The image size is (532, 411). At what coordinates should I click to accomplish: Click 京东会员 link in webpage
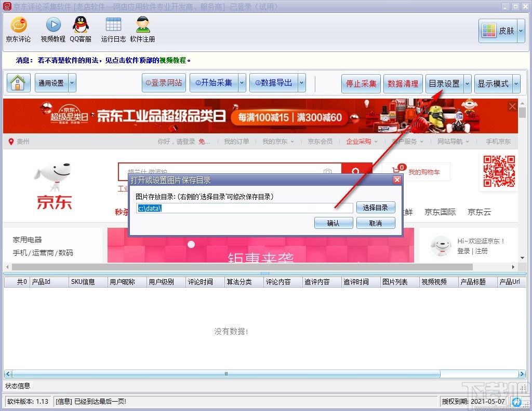point(320,142)
